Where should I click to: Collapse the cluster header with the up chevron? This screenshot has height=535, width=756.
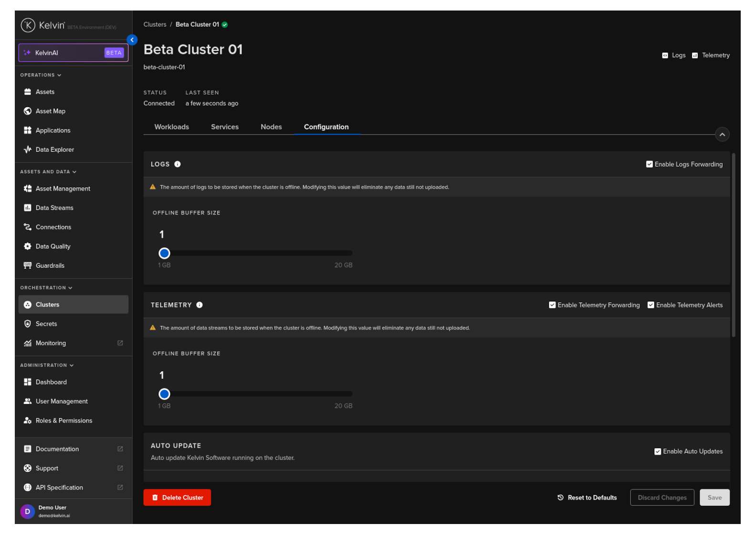pos(722,135)
